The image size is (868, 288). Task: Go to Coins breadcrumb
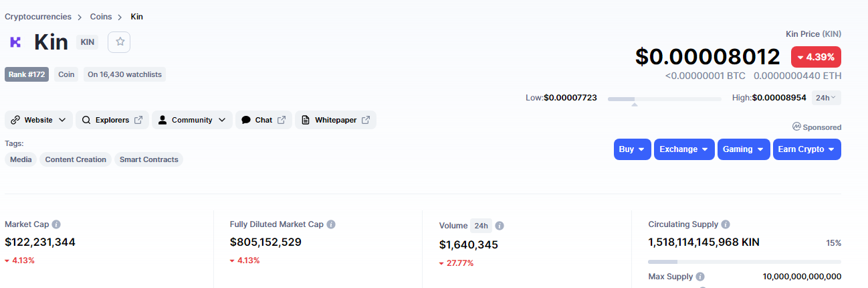tap(101, 16)
